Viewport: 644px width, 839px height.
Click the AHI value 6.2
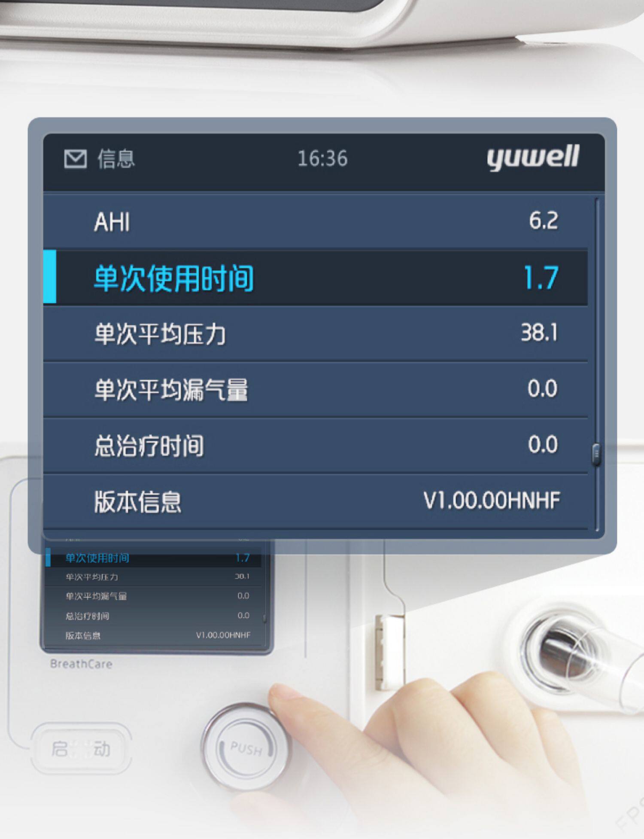click(x=543, y=221)
